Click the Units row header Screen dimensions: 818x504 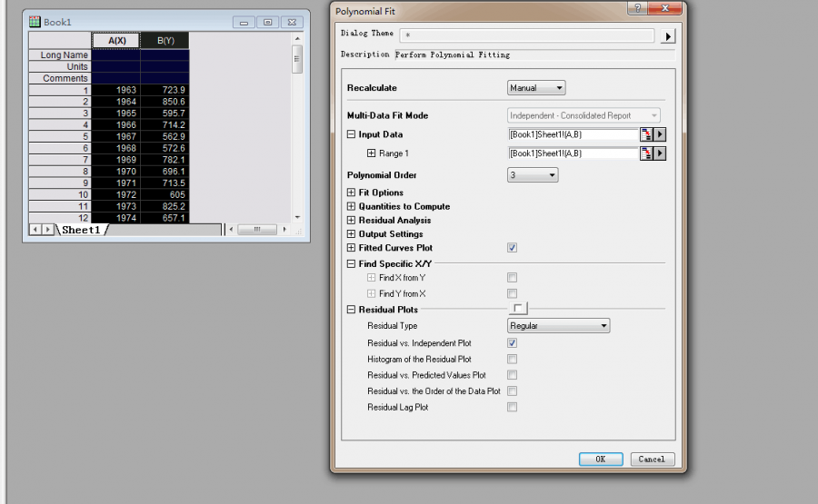(60, 66)
